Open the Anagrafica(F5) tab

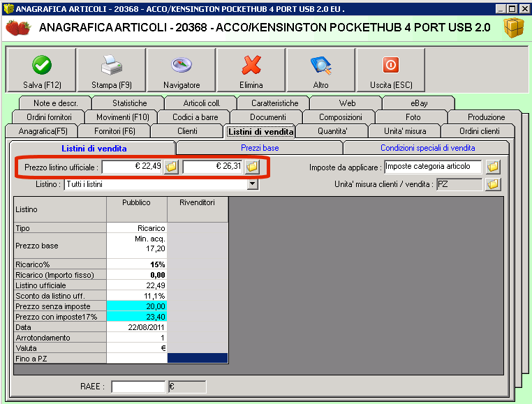click(x=43, y=131)
